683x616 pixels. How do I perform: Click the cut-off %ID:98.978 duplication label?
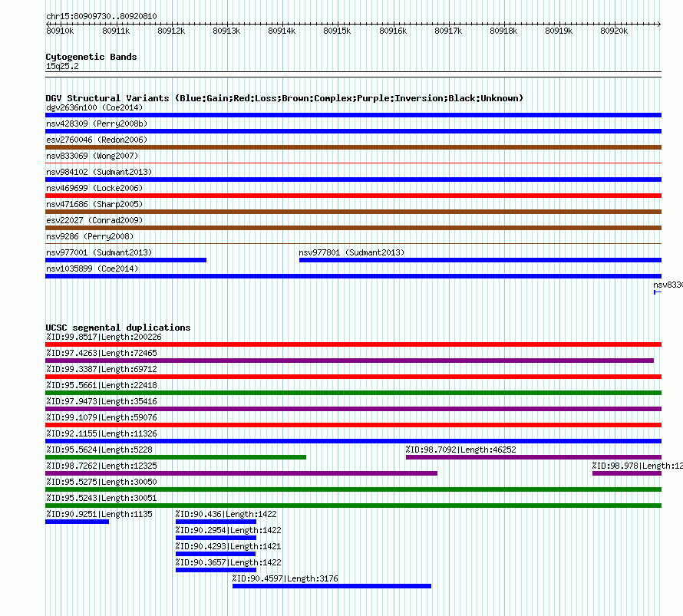coord(637,466)
